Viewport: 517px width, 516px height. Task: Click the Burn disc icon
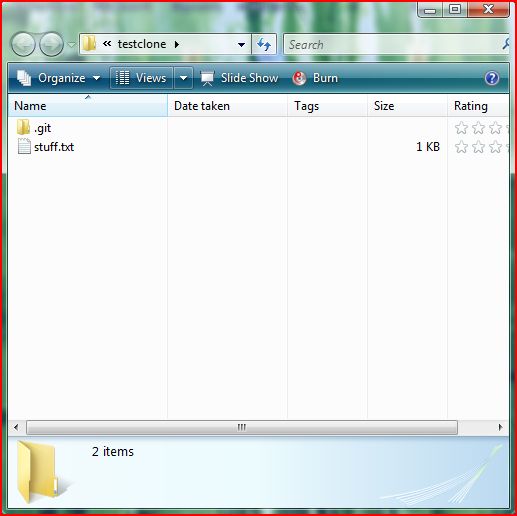click(299, 78)
